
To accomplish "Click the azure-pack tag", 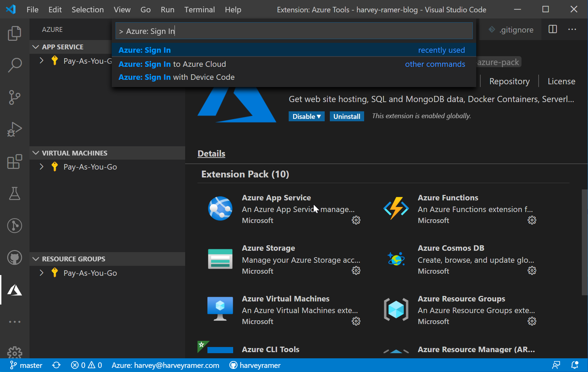I will [x=498, y=62].
